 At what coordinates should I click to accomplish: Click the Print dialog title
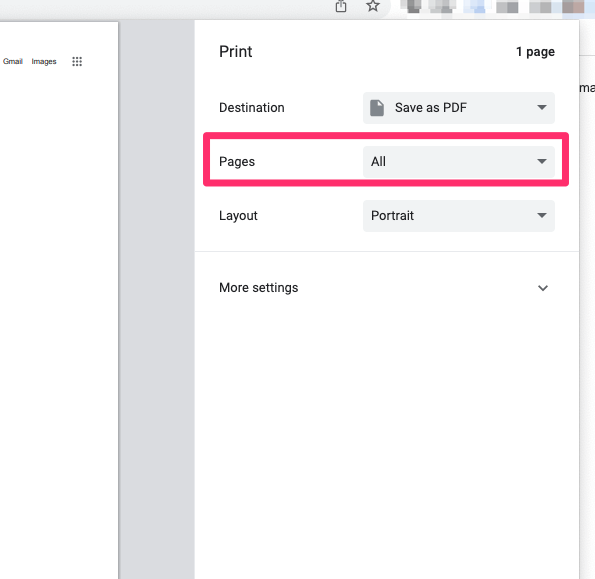tap(236, 52)
